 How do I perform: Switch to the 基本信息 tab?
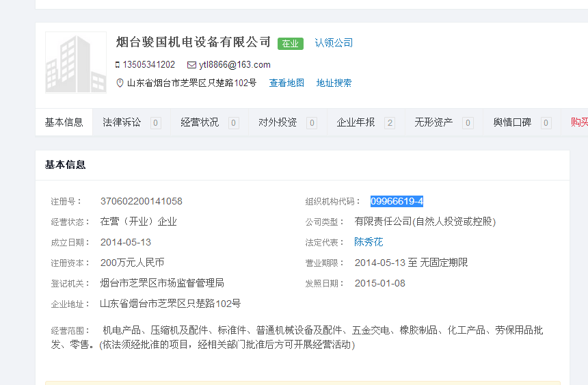[x=64, y=122]
